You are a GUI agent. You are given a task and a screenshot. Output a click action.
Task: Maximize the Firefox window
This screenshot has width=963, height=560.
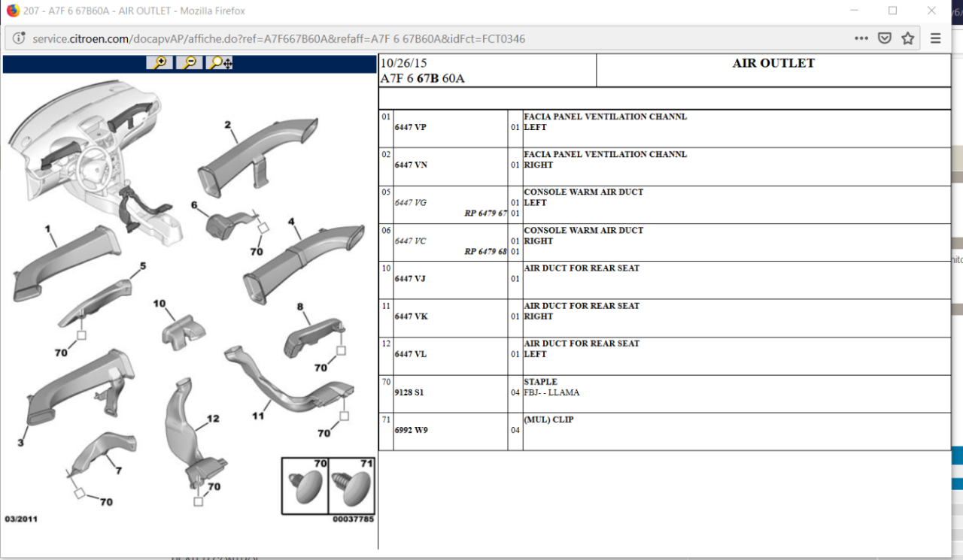tap(892, 11)
